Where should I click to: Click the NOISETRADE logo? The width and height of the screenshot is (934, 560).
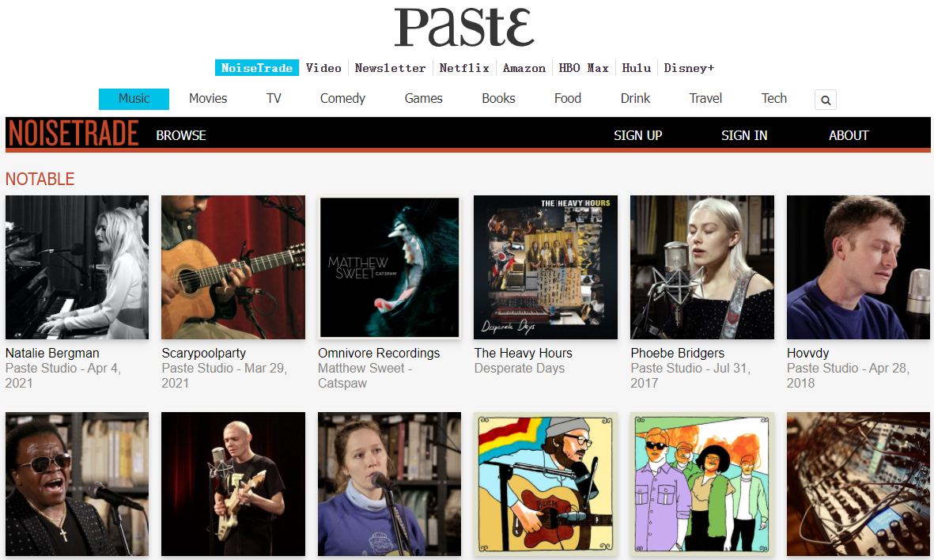tap(74, 133)
